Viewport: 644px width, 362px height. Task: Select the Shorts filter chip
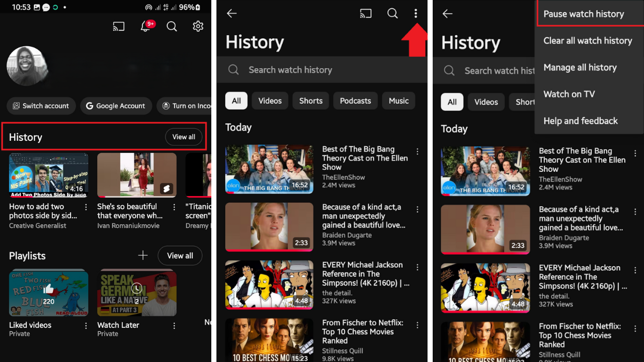310,101
